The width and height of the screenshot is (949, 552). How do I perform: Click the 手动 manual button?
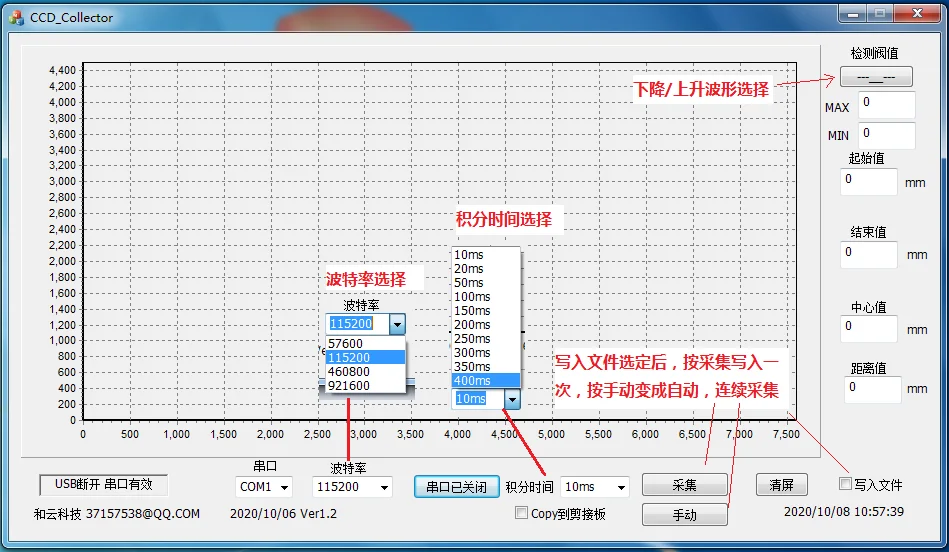(685, 514)
